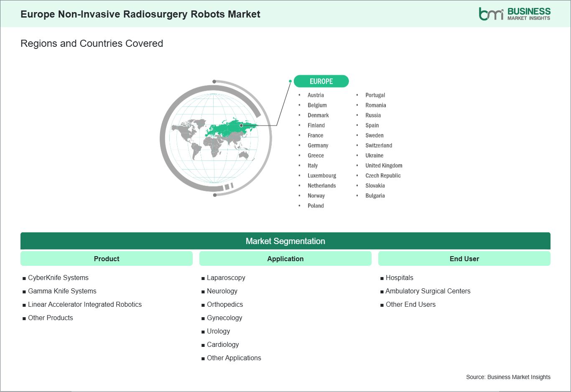The image size is (571, 392).
Task: Click Urology application item
Action: pos(218,331)
